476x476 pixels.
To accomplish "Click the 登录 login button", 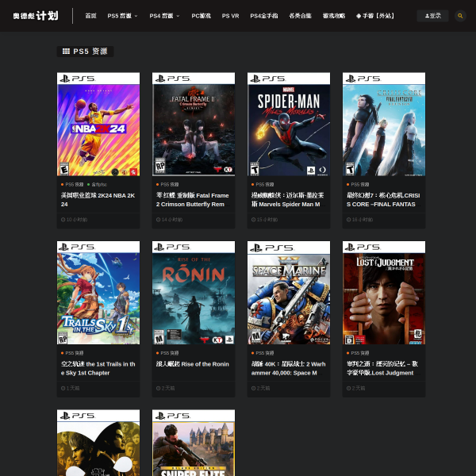I will (x=432, y=16).
